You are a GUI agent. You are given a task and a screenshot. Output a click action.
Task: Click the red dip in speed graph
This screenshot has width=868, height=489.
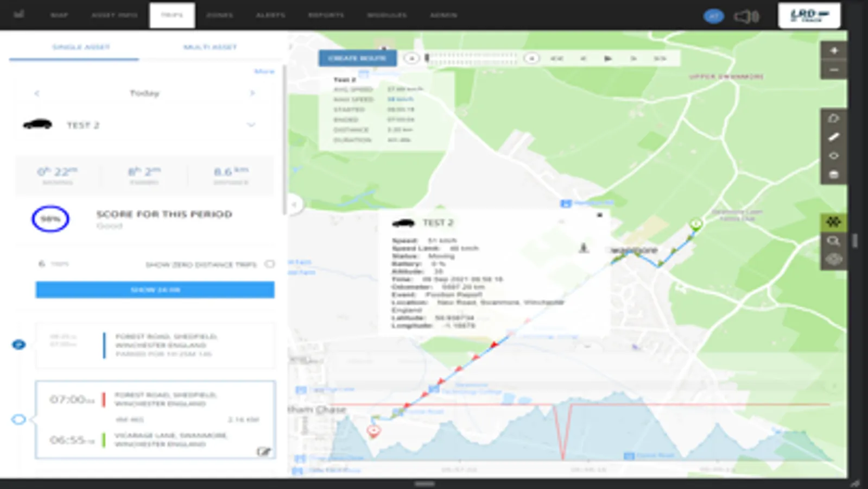click(563, 432)
